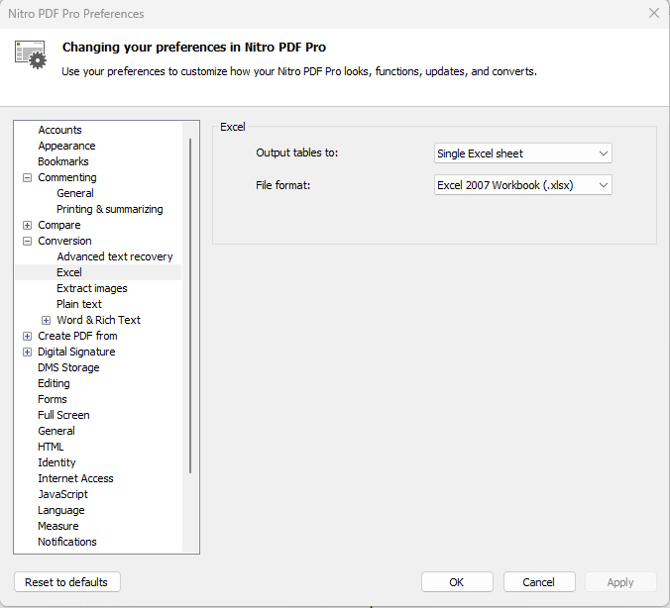This screenshot has height=608, width=670.
Task: Open Editing preferences
Action: coord(54,384)
